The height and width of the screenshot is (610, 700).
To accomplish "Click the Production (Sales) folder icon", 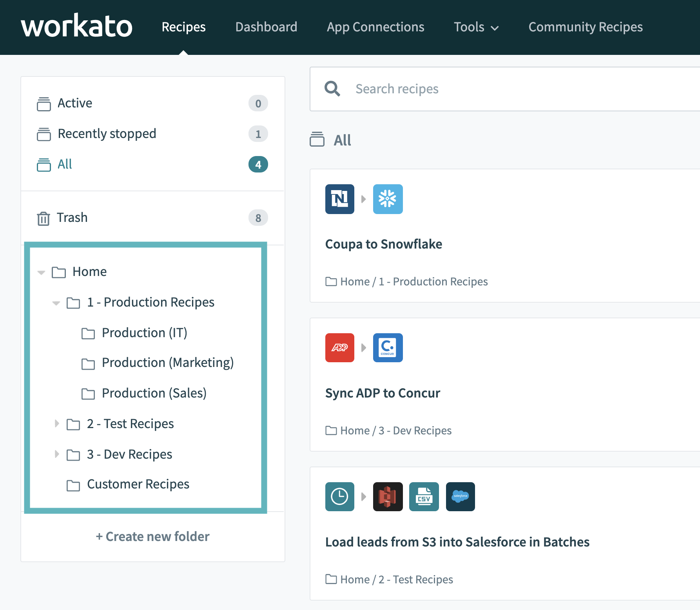I will (x=88, y=394).
